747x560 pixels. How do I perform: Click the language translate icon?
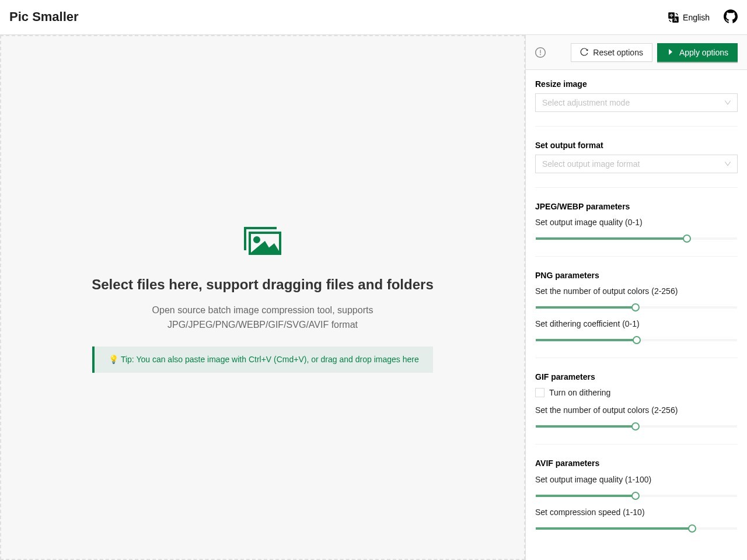tap(673, 17)
